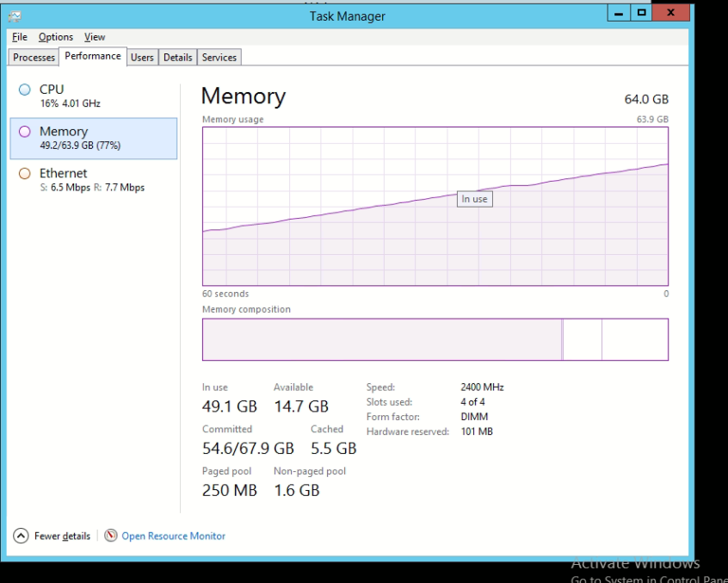Click the blue CPU circle icon
Viewport: 728px width, 583px height.
click(25, 90)
